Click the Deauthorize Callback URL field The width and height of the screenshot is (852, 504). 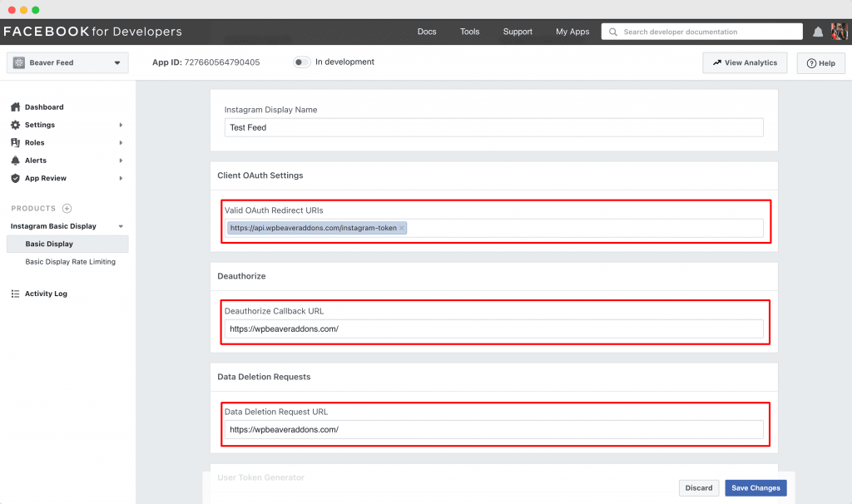pos(493,329)
